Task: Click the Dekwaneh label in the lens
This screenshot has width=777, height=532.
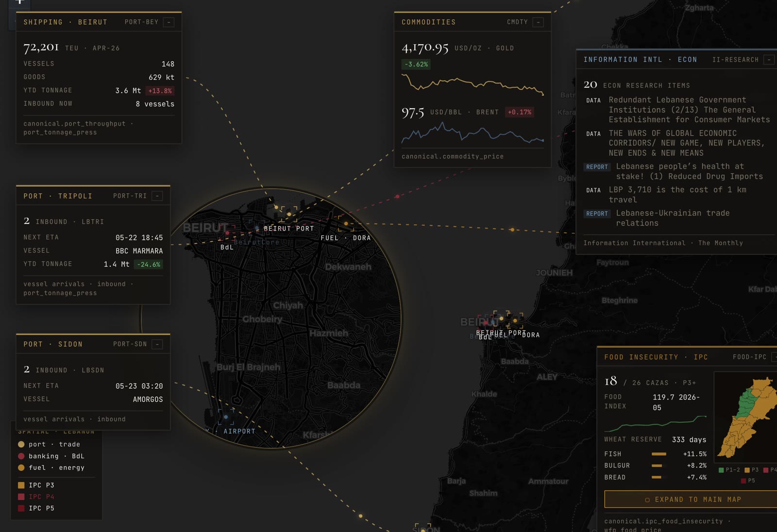Action: pyautogui.click(x=348, y=267)
